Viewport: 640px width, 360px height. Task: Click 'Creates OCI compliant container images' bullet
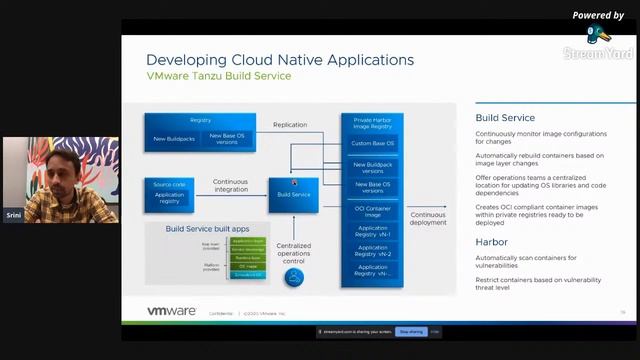(x=536, y=215)
